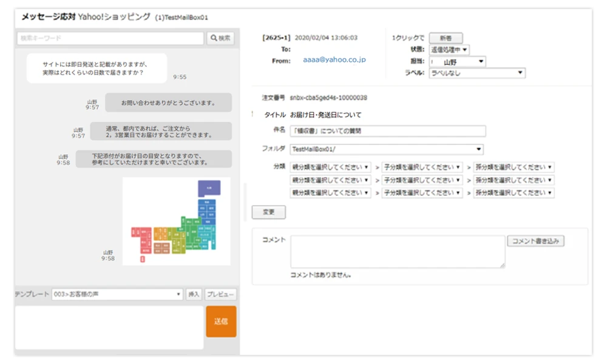This screenshot has height=364, width=607.
Task: Expand the first-row 孫分類 grandchild category selector
Action: (515, 167)
